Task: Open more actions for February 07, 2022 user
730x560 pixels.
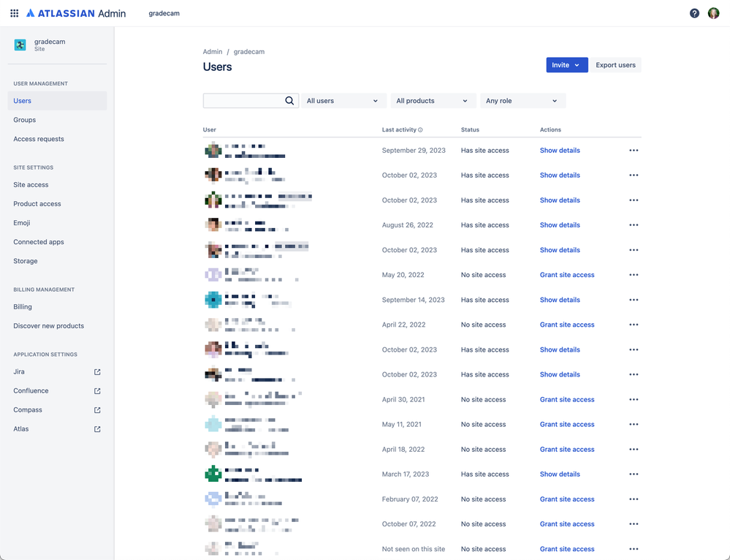Action: coord(634,499)
